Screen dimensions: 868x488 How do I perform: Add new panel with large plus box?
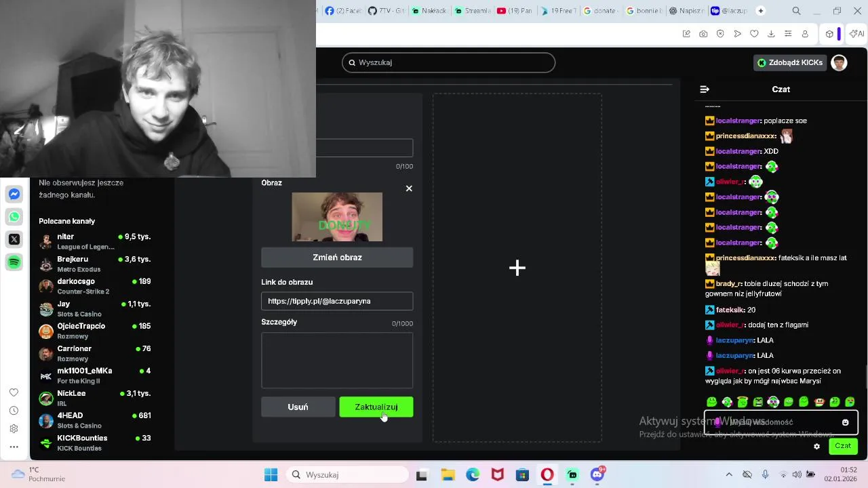tap(517, 268)
